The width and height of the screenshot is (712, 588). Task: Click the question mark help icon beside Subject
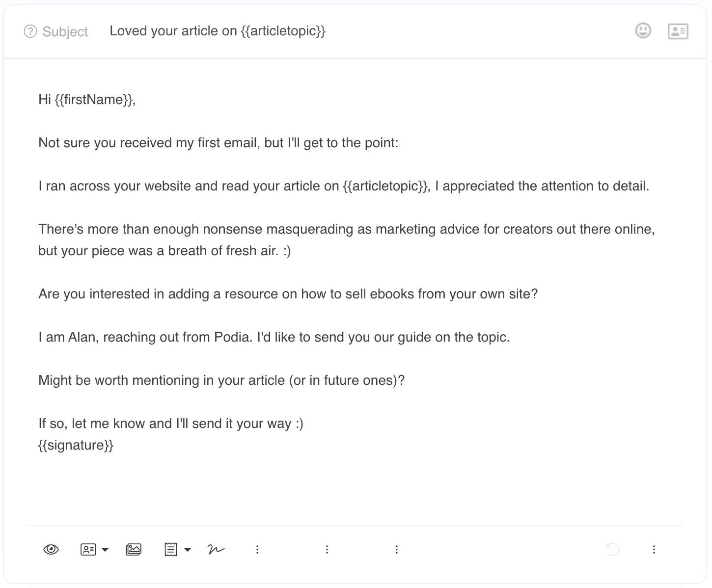(x=30, y=31)
